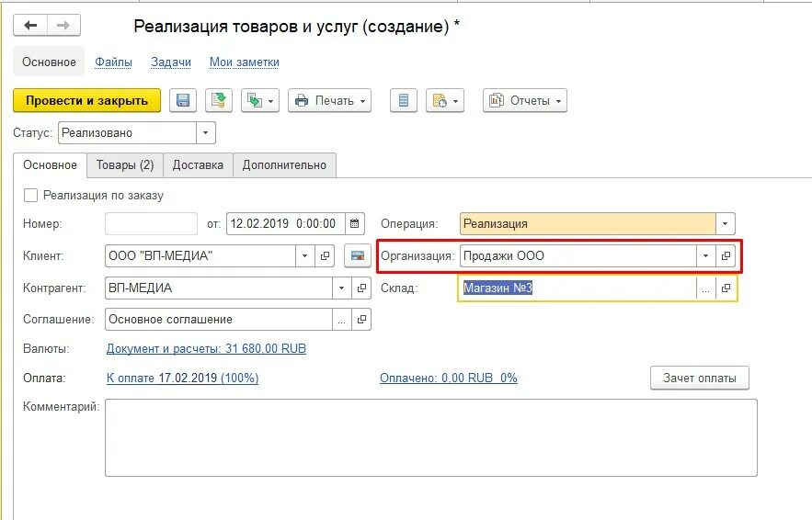Click the Склад field Магазин №3
The width and height of the screenshot is (812, 520).
coord(578,288)
